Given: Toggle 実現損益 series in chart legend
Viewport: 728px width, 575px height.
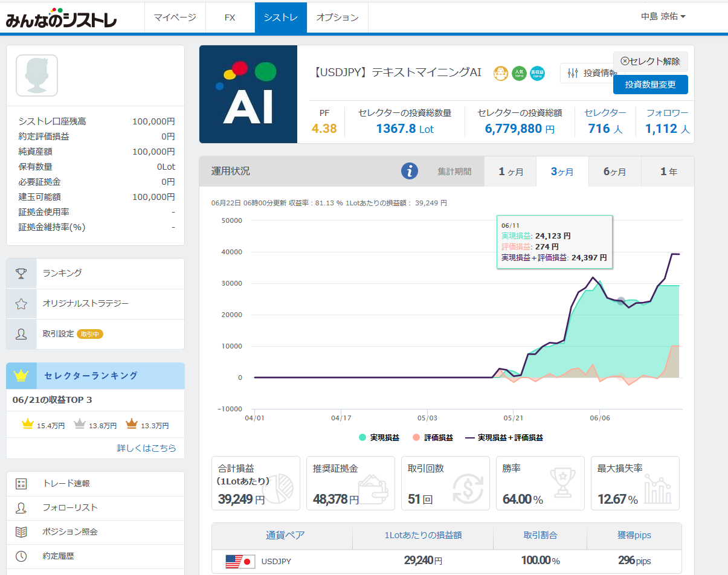Looking at the screenshot, I should pos(379,438).
